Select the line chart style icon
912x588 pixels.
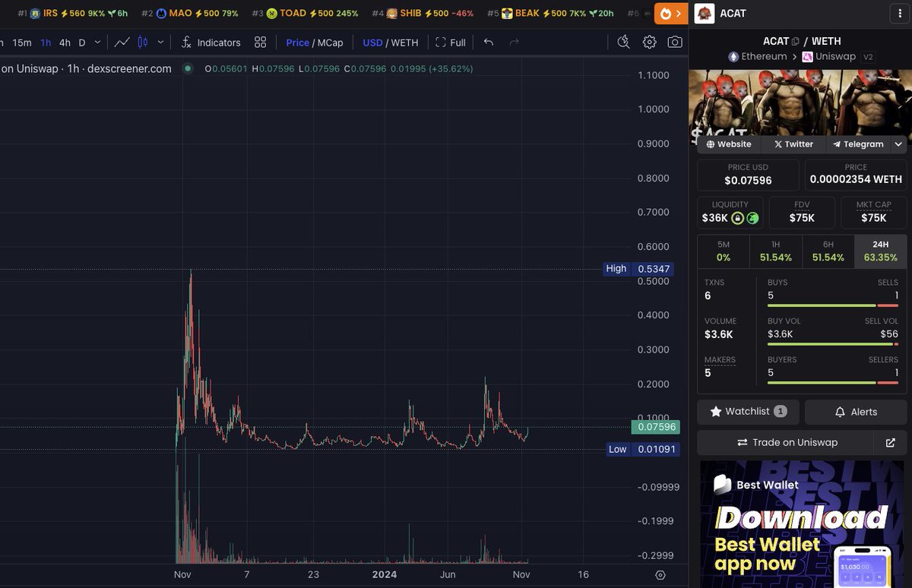(x=122, y=43)
